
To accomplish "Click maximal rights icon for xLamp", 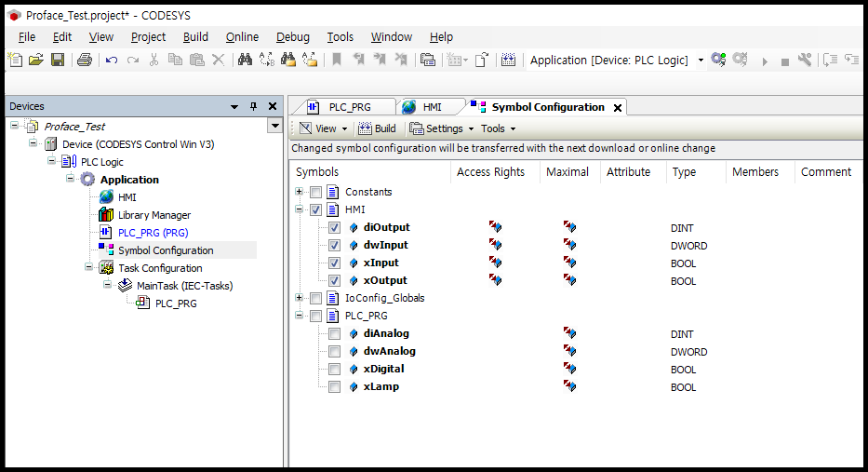I will coord(569,386).
